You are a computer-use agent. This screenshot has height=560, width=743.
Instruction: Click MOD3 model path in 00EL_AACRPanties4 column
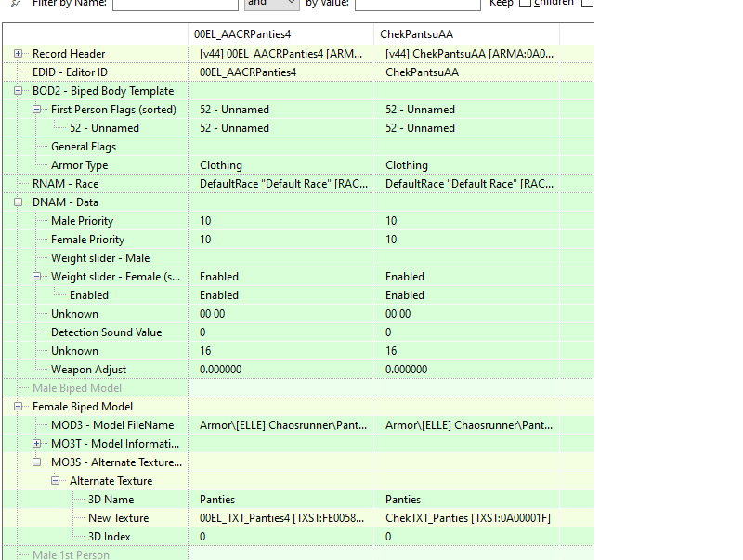point(281,425)
